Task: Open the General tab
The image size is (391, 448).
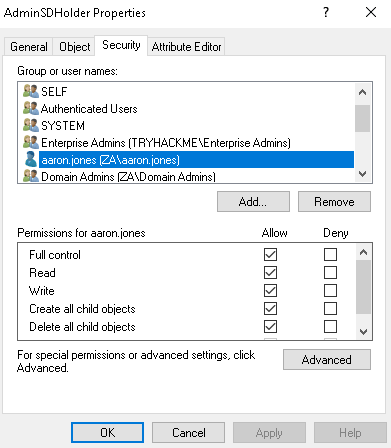Action: click(29, 47)
